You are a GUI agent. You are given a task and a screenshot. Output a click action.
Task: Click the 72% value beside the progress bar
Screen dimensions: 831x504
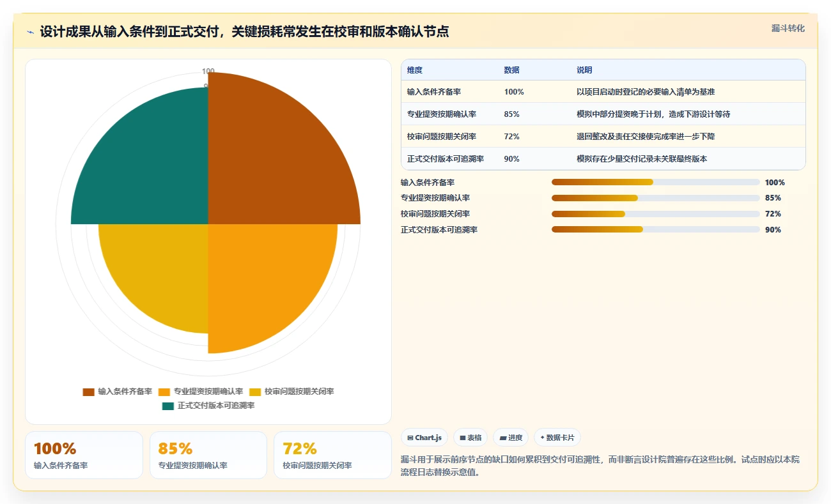[773, 214]
